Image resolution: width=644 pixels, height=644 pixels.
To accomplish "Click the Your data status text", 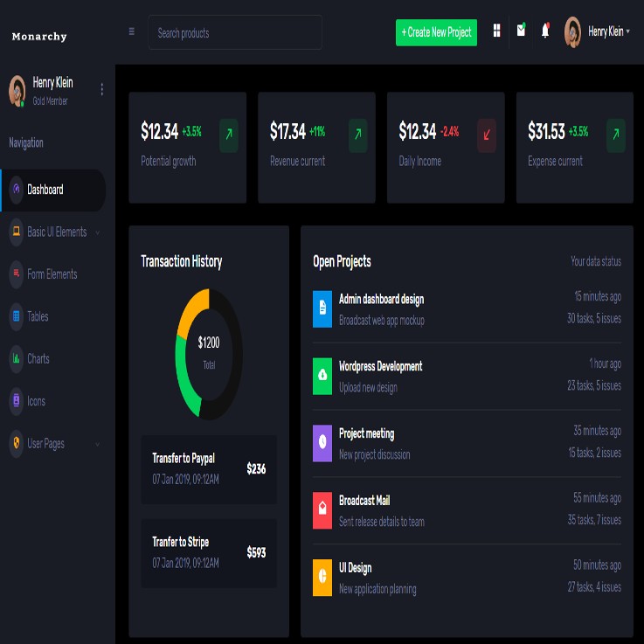I will pyautogui.click(x=596, y=261).
